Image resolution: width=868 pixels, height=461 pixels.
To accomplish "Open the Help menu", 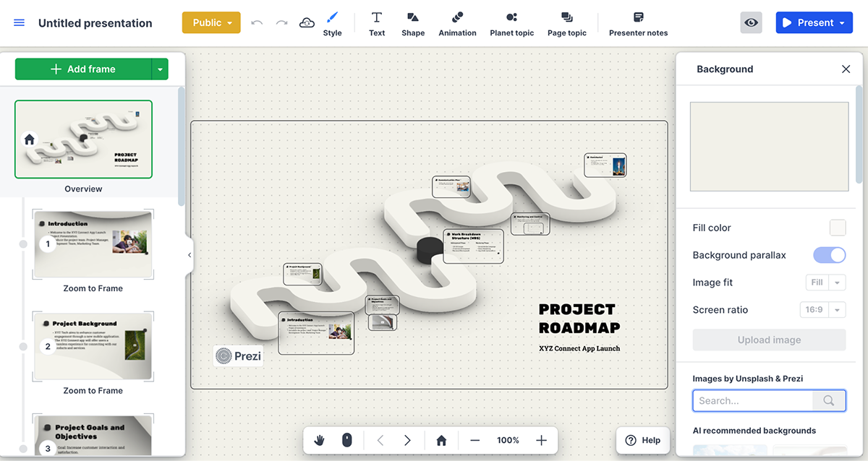I will coord(642,440).
